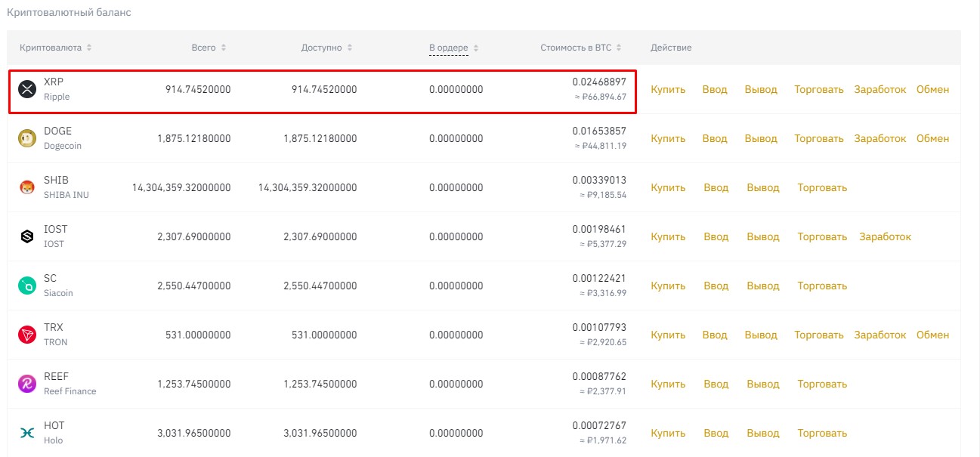Click Купить in the IOST row
Screen dimensions: 980x457
(668, 236)
